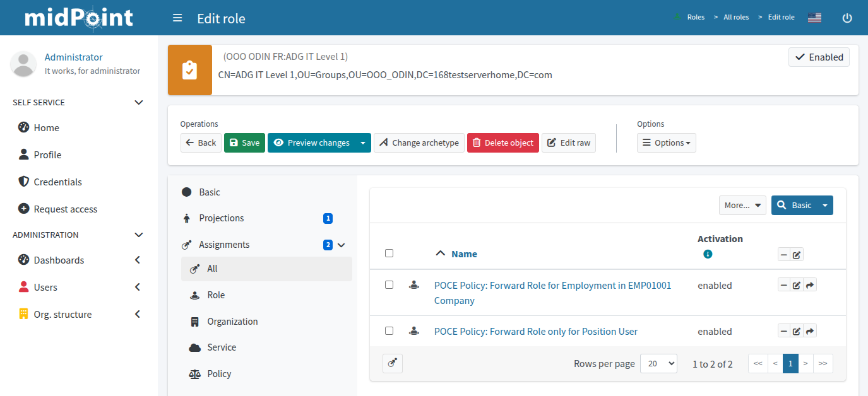Click the Delete object button
Screen dimensions: 868x396
(x=503, y=143)
